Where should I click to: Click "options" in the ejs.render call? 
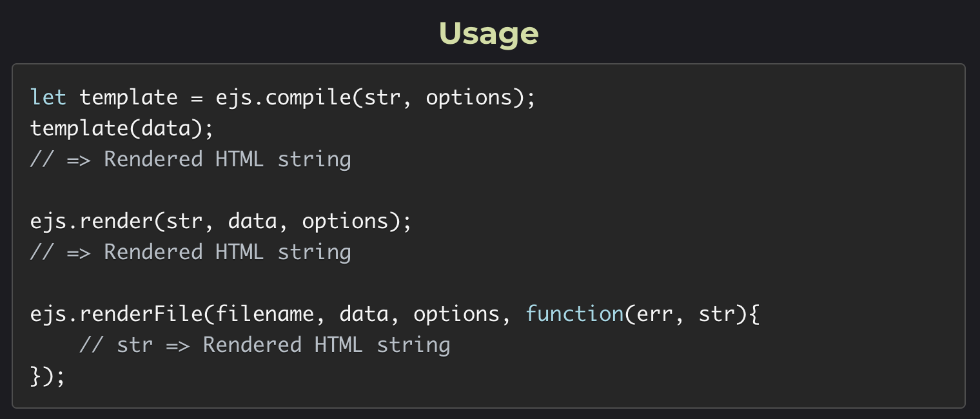345,221
